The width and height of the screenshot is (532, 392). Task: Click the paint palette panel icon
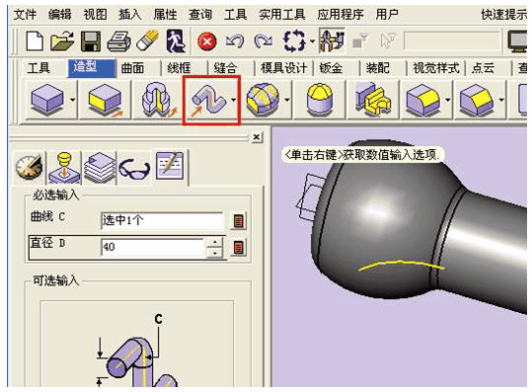point(30,167)
